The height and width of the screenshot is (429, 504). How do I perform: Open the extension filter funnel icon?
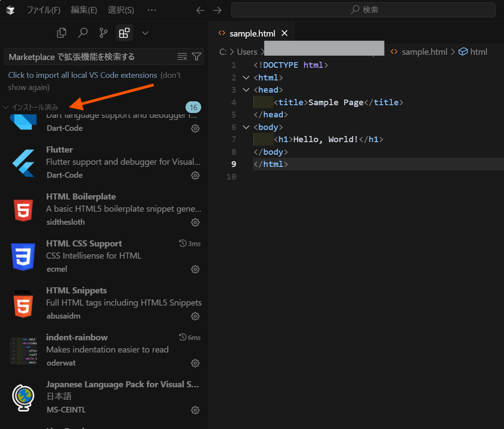(x=196, y=57)
